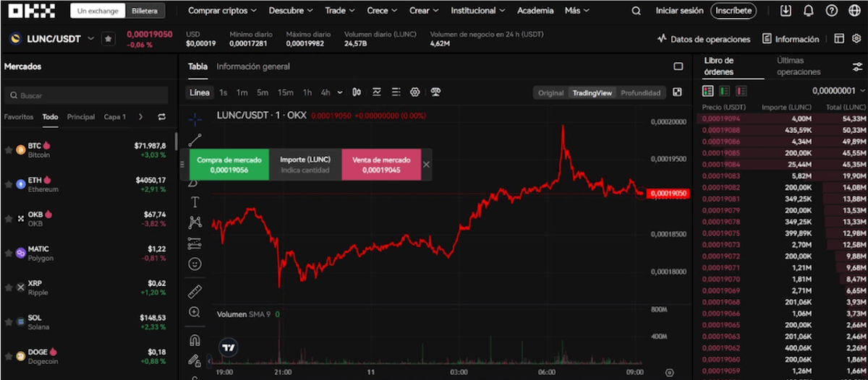The width and height of the screenshot is (868, 380).
Task: Select the text T drawing tool
Action: (x=195, y=202)
